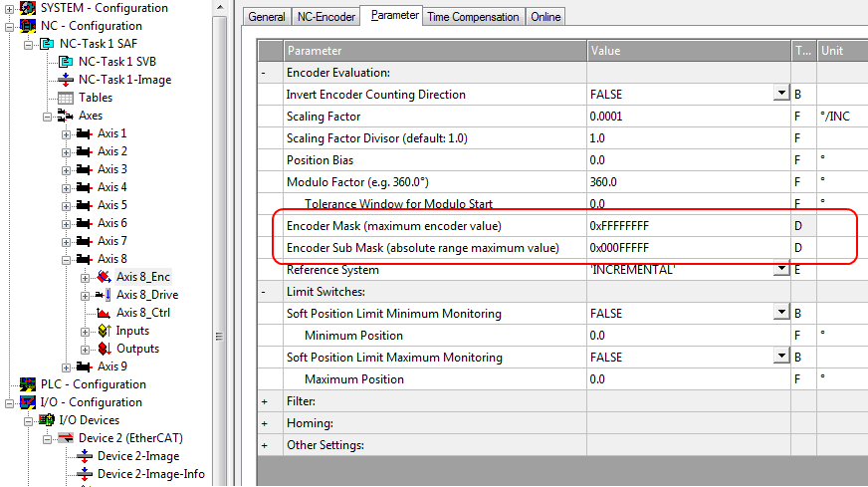Click the Value column header
The width and height of the screenshot is (868, 487).
tap(689, 51)
